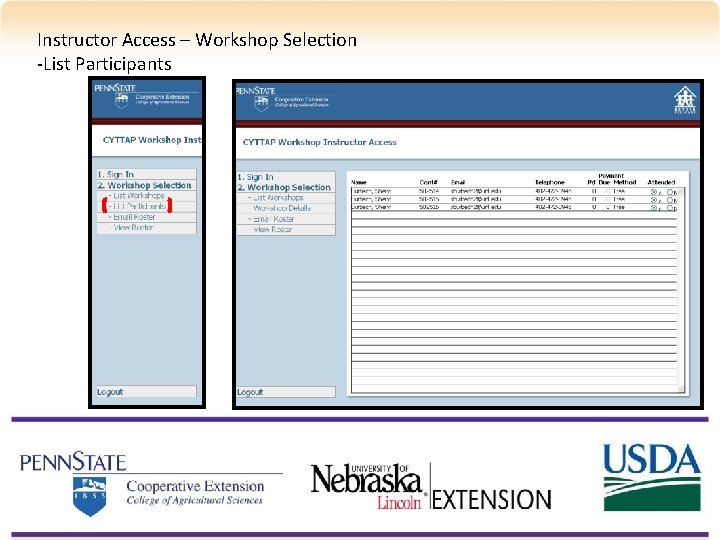Image resolution: width=720 pixels, height=540 pixels.
Task: Click the '-List Participants' slide subtitle
Action: coord(104,64)
